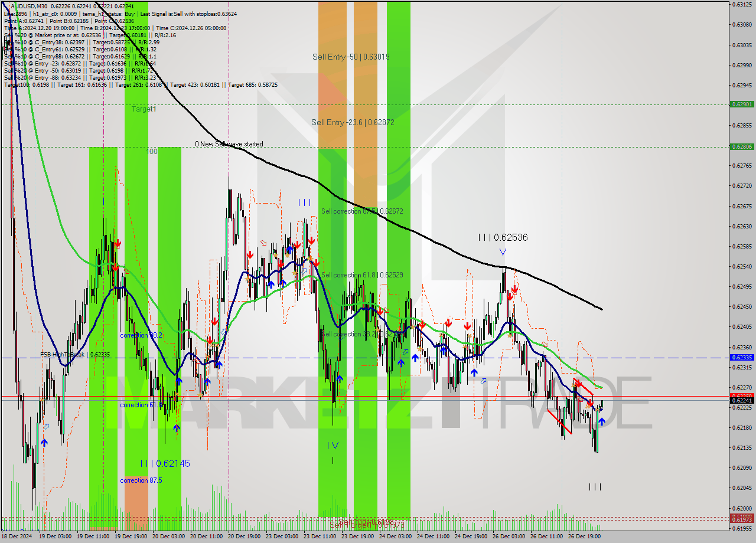Click the '24 Dec 11:00' time axis label

click(434, 537)
